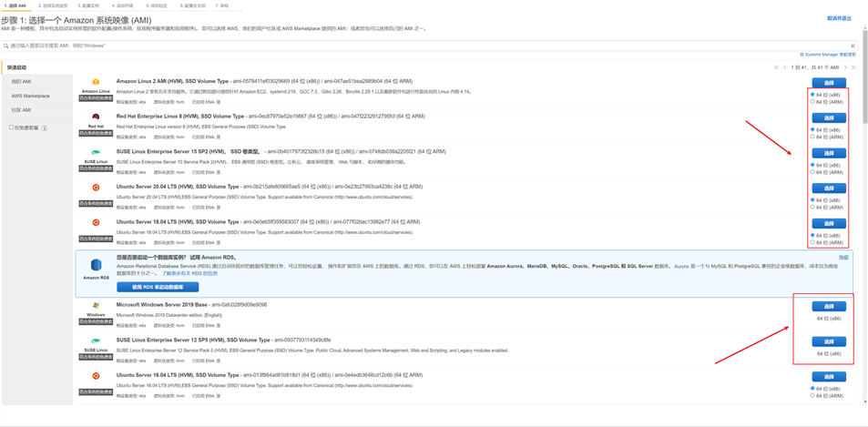
Task: Clear the AMI search with the X icon
Action: click(x=853, y=46)
